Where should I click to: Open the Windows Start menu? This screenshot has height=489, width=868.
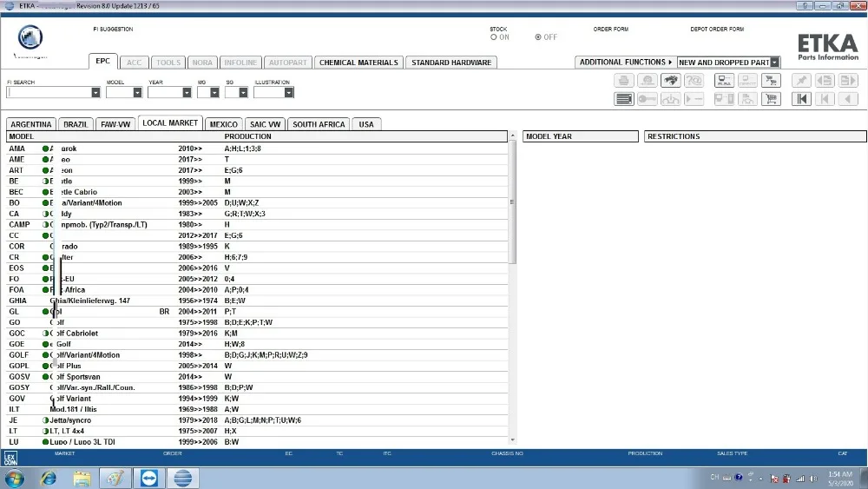click(x=15, y=478)
